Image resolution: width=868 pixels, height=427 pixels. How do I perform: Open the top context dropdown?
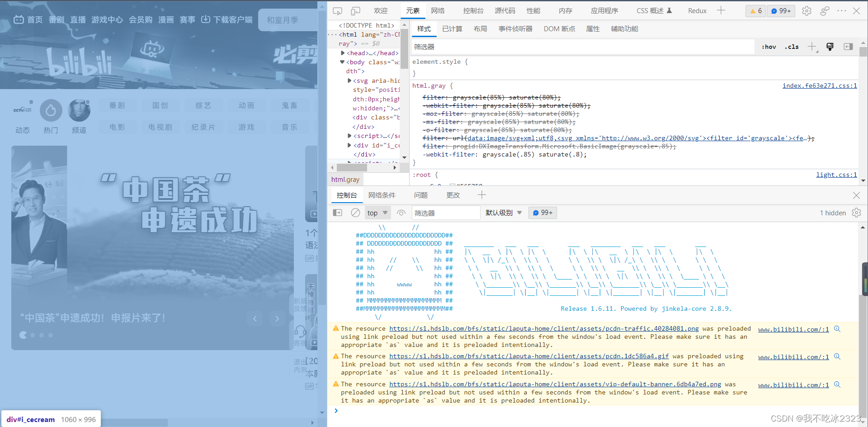[377, 213]
